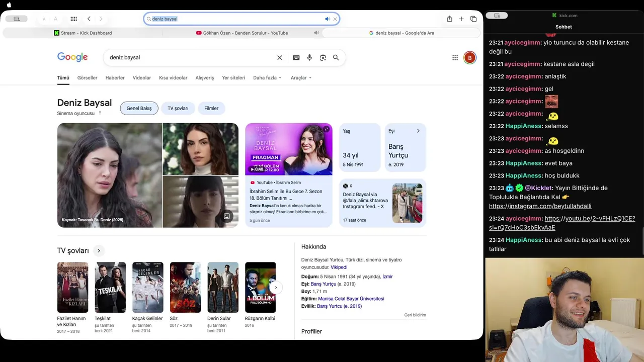The width and height of the screenshot is (644, 362).
Task: Click the Safari address bar field
Action: (242, 19)
